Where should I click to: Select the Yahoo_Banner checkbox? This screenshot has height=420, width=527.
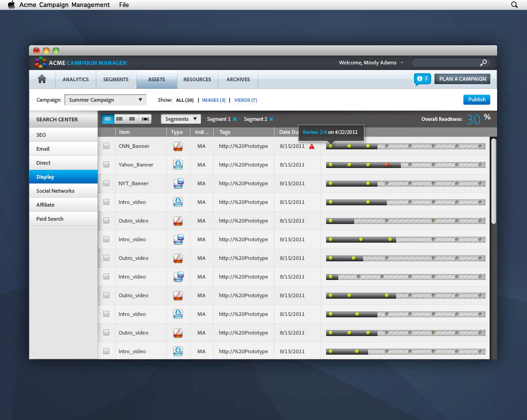pos(106,165)
